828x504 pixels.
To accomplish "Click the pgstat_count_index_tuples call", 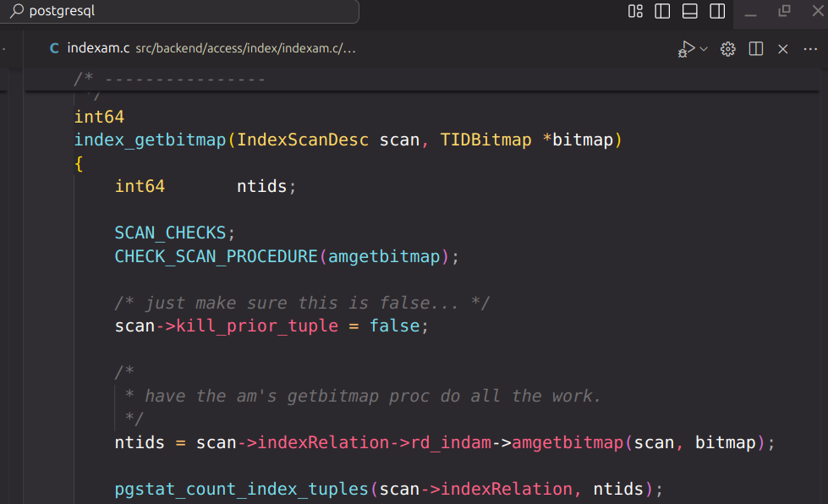I will pyautogui.click(x=241, y=489).
